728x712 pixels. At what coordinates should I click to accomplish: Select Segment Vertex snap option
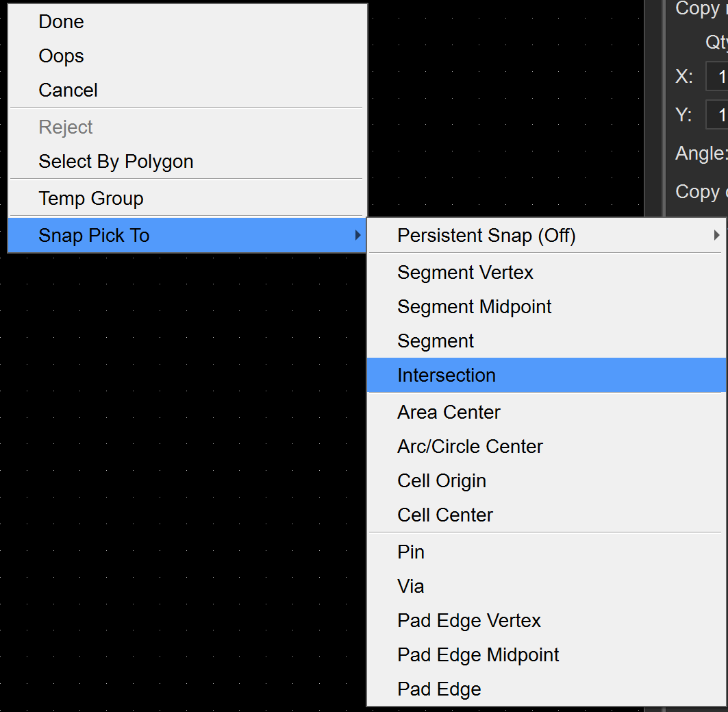[465, 273]
